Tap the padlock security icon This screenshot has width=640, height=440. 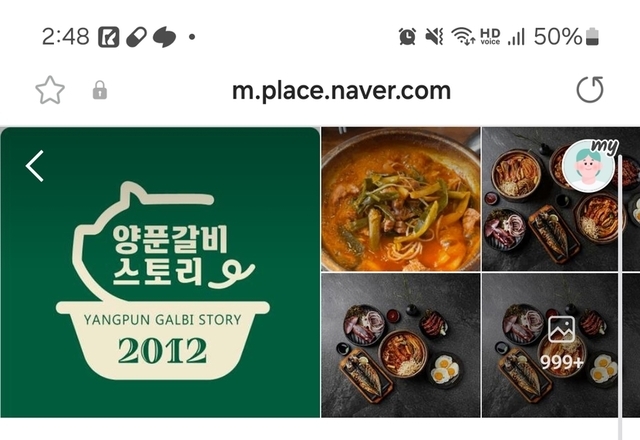pos(100,90)
